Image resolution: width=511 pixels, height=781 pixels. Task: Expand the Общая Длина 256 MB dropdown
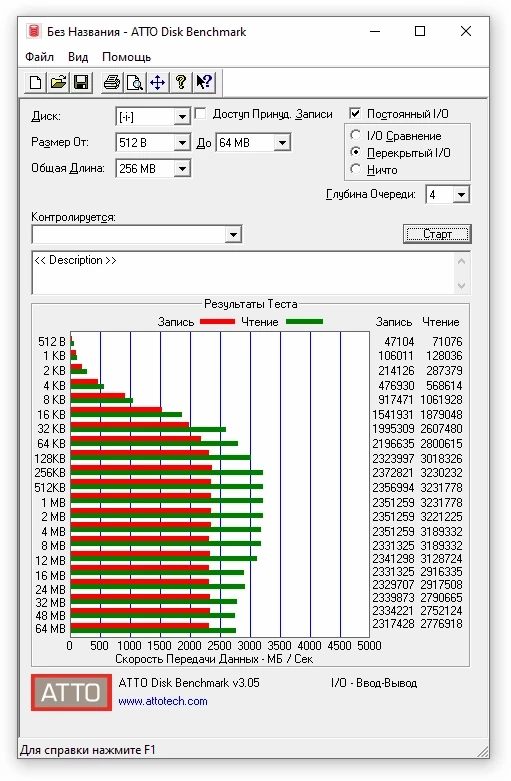tap(182, 169)
